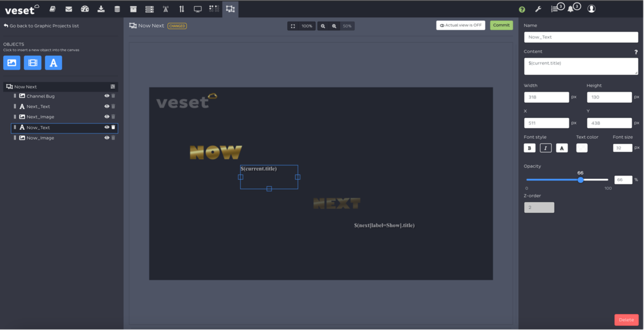The image size is (644, 330).
Task: Open the user profile menu
Action: [591, 9]
